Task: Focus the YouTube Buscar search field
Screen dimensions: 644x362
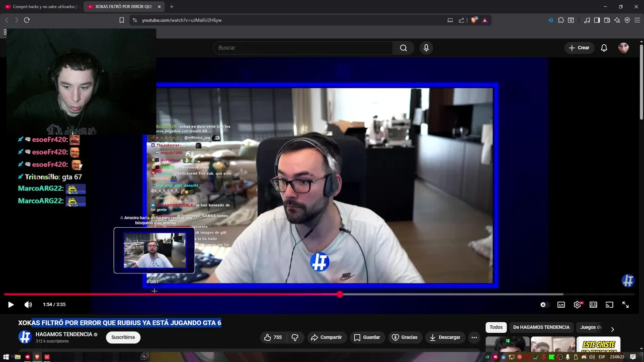Action: [x=303, y=48]
